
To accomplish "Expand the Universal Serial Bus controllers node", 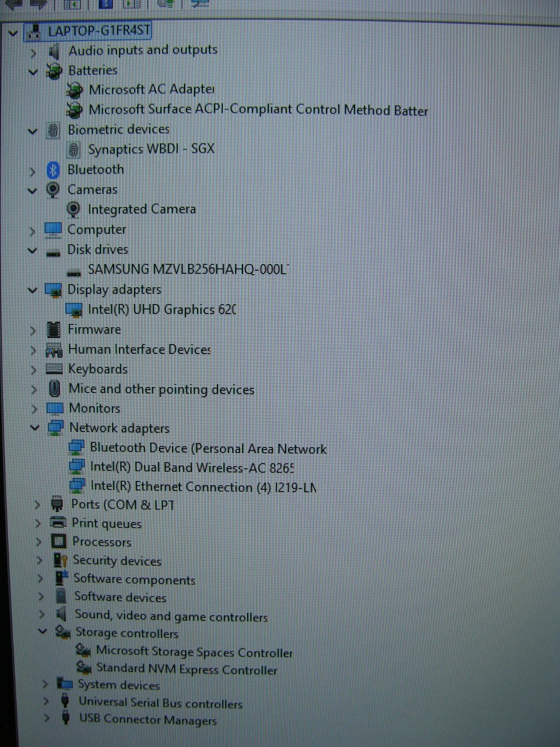I will [x=46, y=702].
